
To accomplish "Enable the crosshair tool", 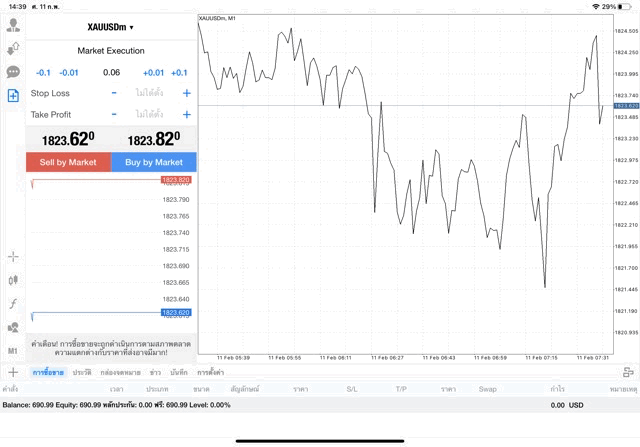I will click(13, 257).
